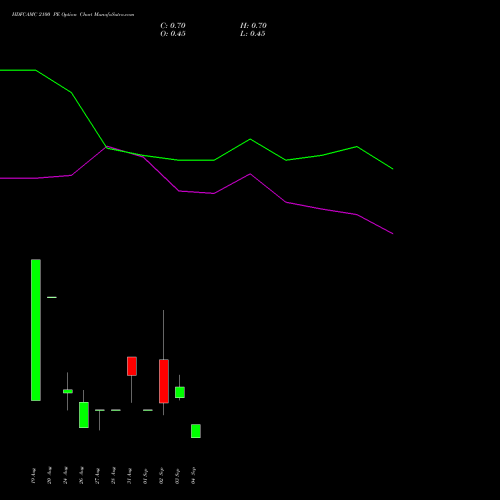The image size is (500, 500).
Task: Click the high value H: 0.70
Action: (253, 26)
